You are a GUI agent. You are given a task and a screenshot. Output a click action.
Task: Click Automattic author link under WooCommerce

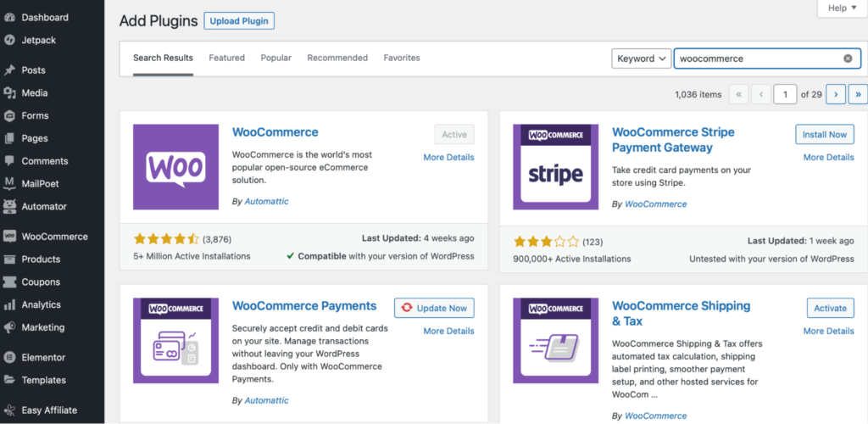point(267,202)
